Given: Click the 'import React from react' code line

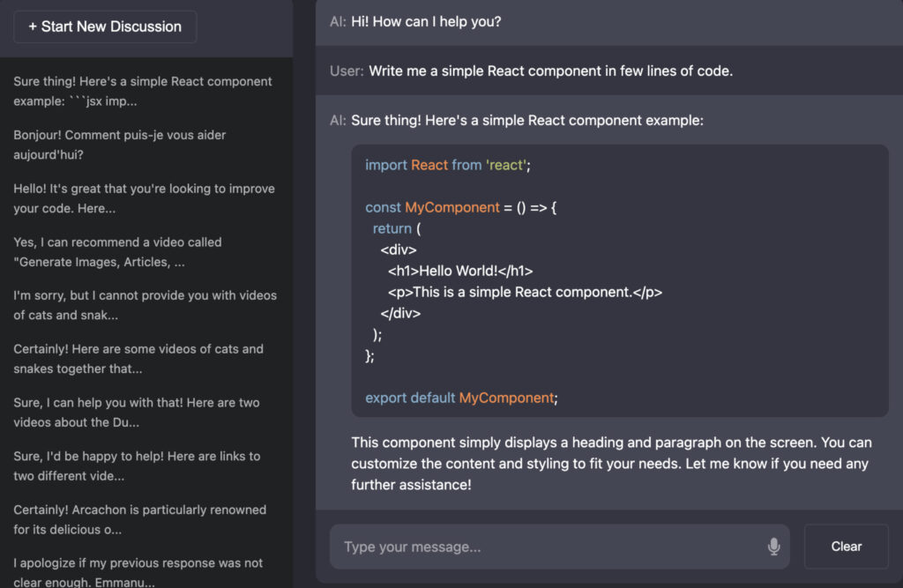Looking at the screenshot, I should [447, 165].
